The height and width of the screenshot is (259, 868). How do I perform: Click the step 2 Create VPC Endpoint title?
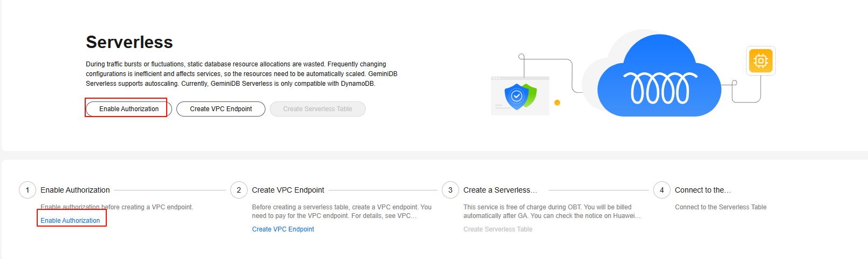(x=288, y=190)
